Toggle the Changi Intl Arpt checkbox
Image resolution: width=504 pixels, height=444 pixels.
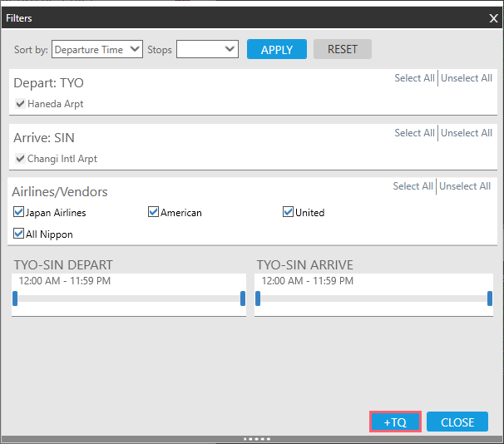click(21, 159)
